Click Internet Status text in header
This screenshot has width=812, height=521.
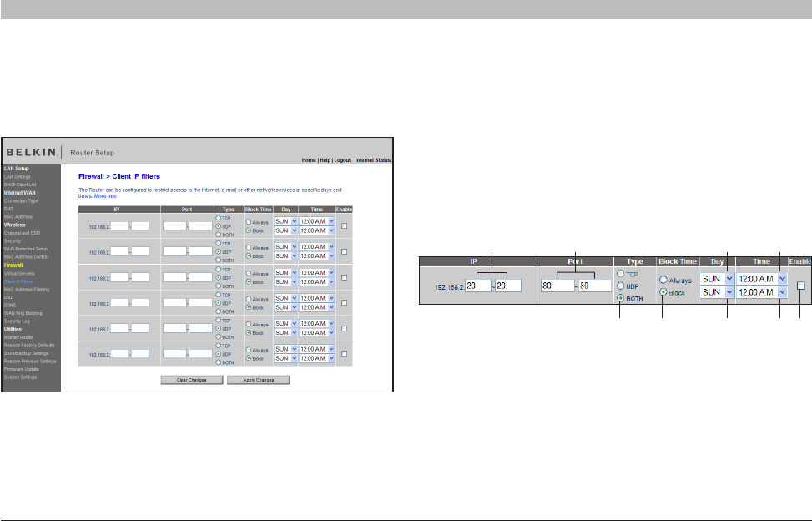373,160
